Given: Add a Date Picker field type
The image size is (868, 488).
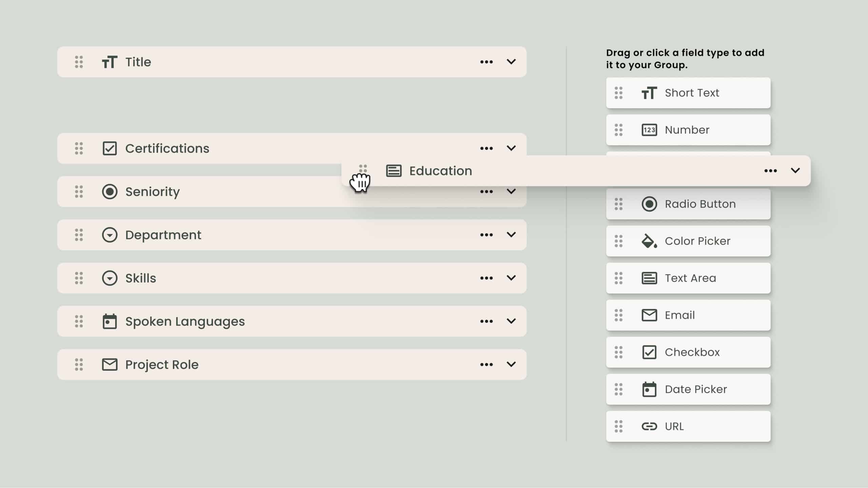Looking at the screenshot, I should point(688,389).
